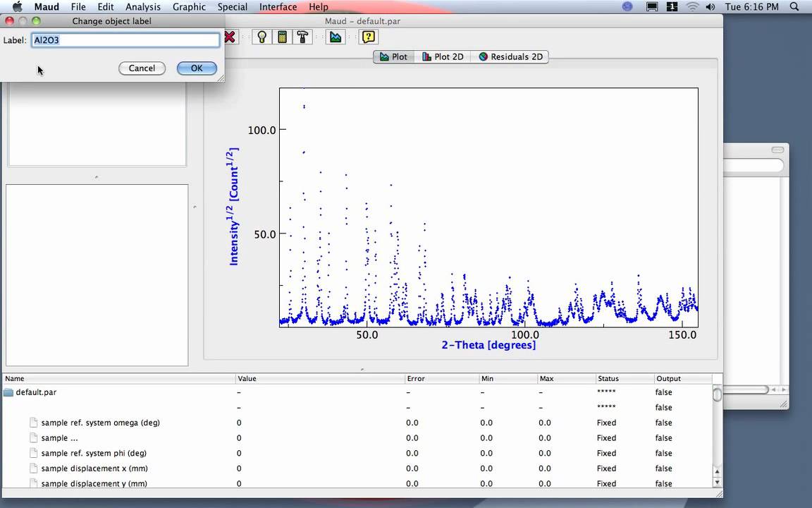Click the calculator compute spectra icon
Screen dimensions: 812x508
point(282,37)
